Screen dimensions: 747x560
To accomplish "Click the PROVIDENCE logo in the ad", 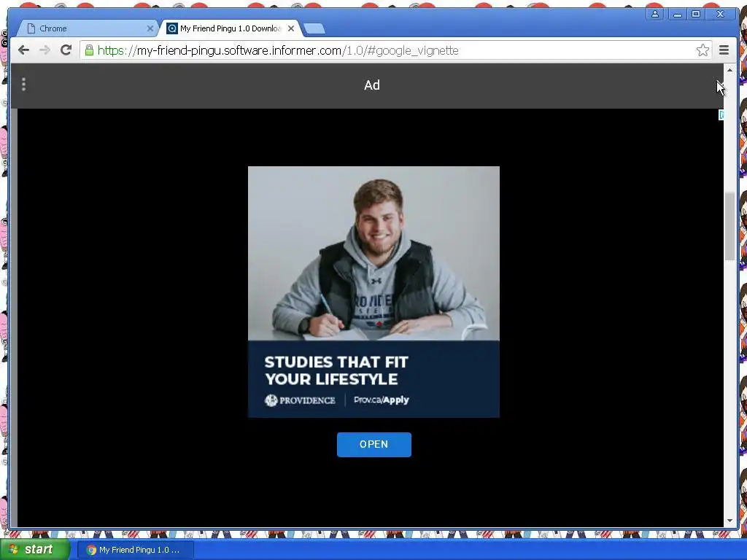I will 300,400.
